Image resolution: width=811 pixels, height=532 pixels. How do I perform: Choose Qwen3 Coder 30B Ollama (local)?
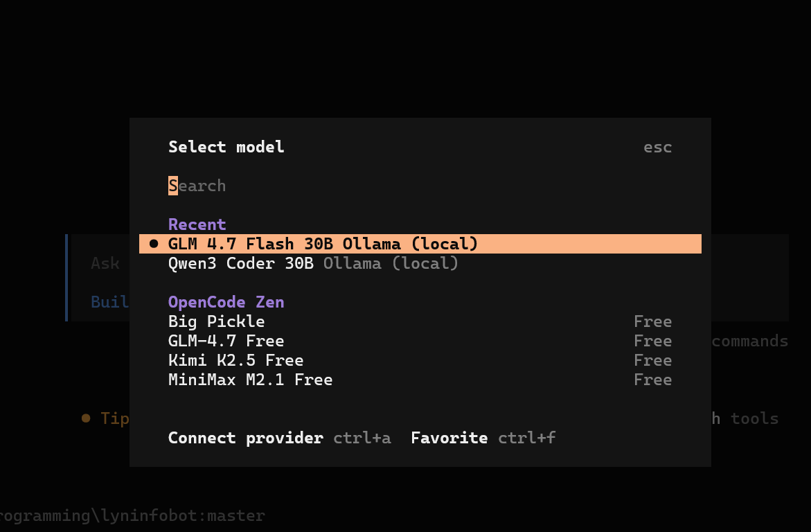coord(313,263)
